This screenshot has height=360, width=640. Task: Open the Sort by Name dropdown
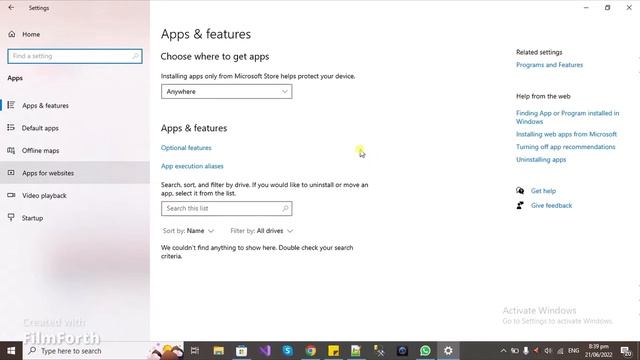click(x=188, y=231)
